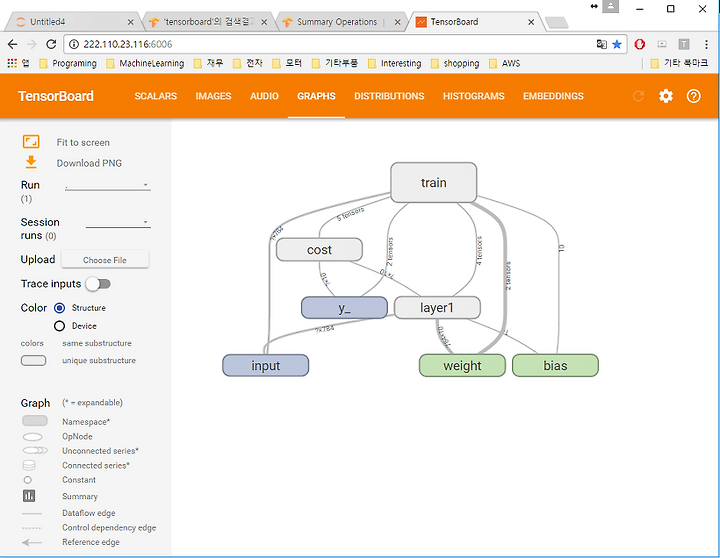Open the apps grid bookmark icon

pyautogui.click(x=12, y=63)
